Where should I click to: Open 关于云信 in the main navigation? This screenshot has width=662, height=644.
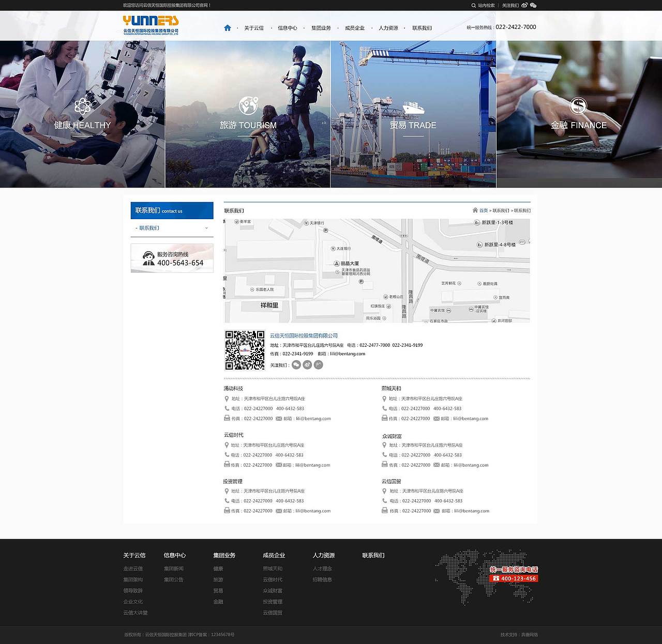pyautogui.click(x=254, y=28)
